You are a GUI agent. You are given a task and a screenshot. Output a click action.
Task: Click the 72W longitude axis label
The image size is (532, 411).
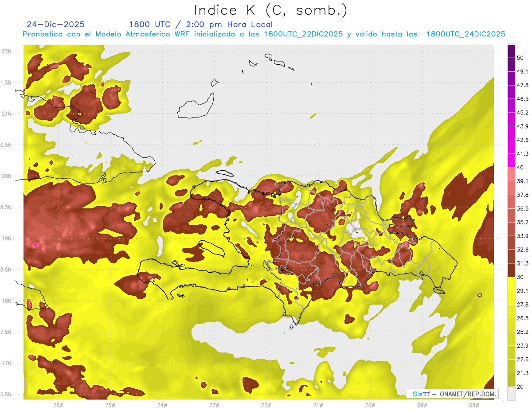266,405
